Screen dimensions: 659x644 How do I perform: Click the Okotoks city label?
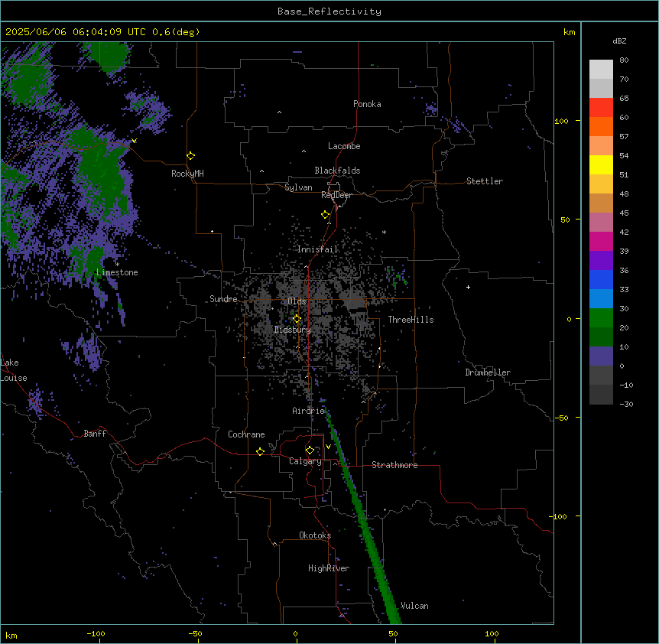coord(315,535)
